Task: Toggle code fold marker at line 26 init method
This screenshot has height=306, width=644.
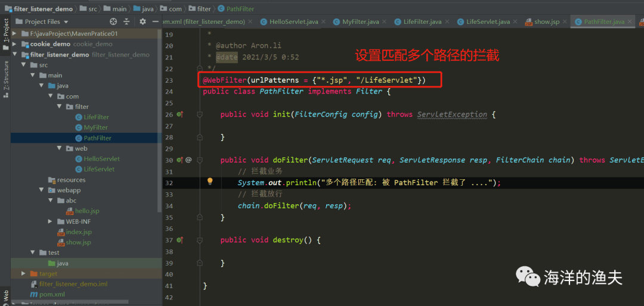Action: coord(200,114)
